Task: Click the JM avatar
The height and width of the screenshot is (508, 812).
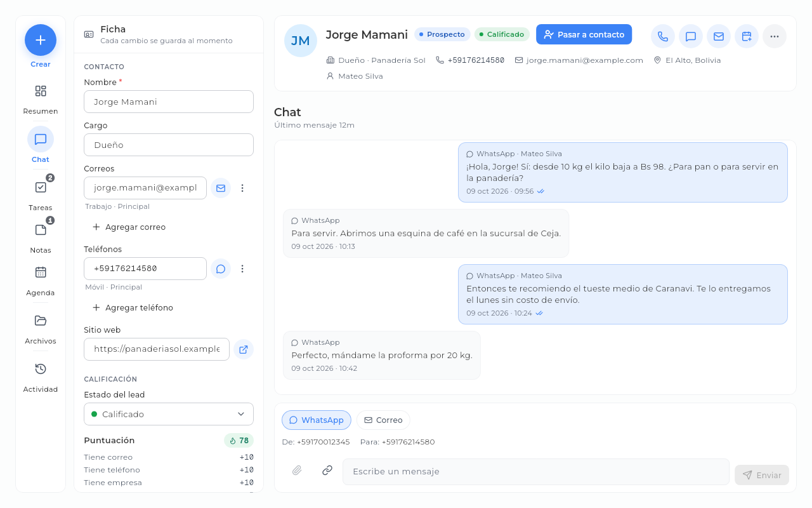Action: [301, 41]
